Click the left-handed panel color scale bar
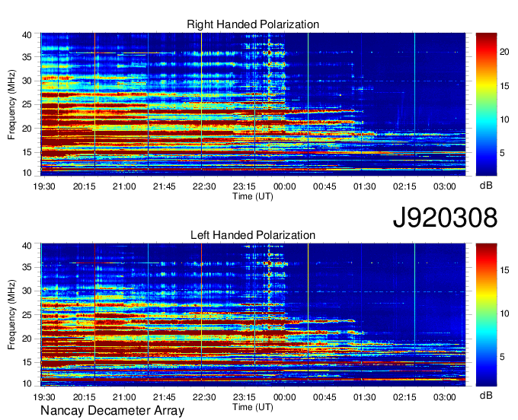 (x=486, y=315)
